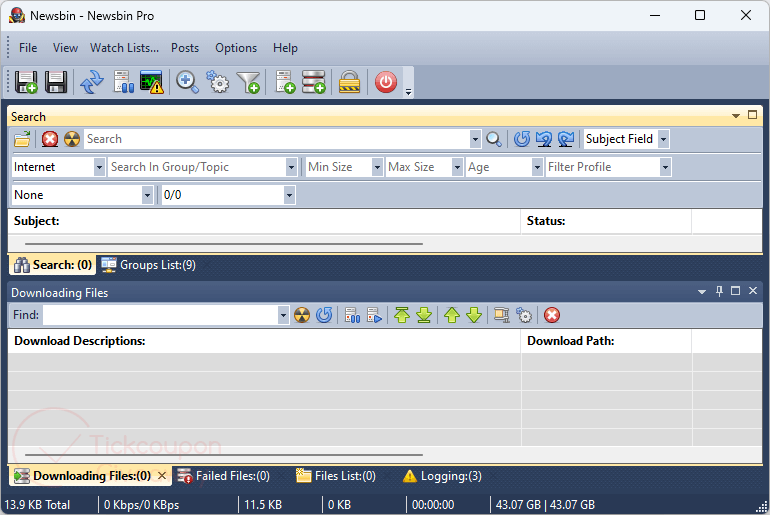Click the red power button icon
Screen dimensions: 770x515
[x=386, y=82]
